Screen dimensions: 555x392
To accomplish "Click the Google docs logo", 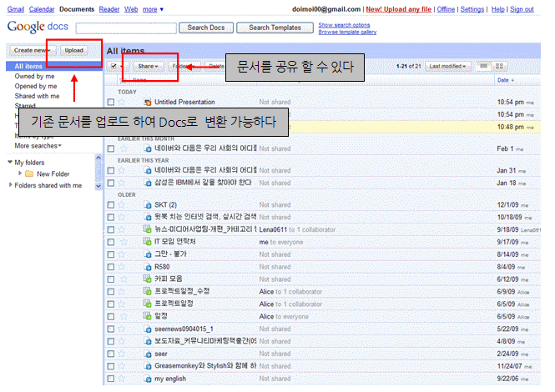I will pyautogui.click(x=38, y=27).
